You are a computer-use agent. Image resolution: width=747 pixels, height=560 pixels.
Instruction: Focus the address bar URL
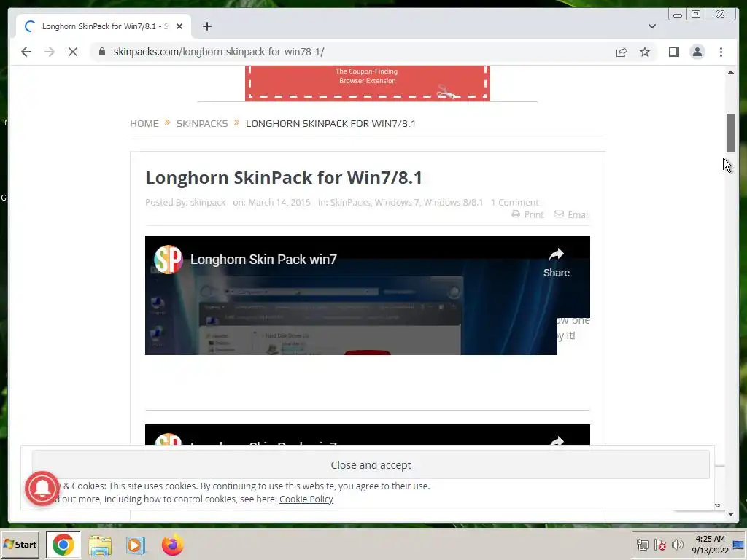pos(219,52)
